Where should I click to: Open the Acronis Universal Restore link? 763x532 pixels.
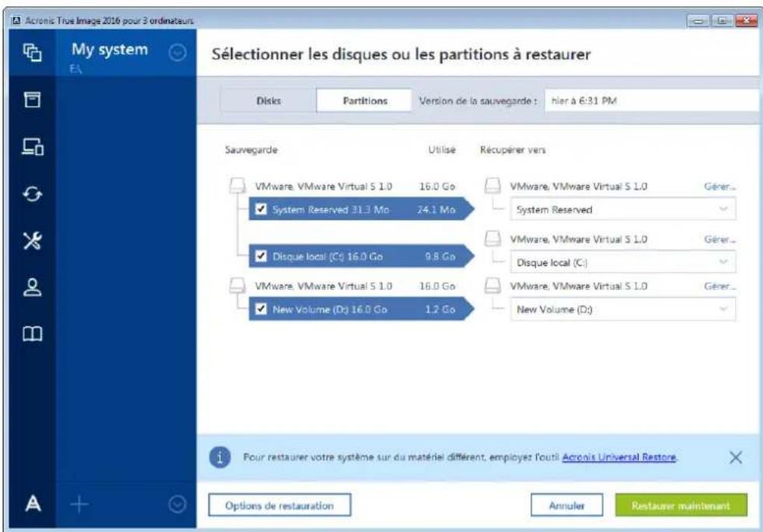[x=619, y=457]
